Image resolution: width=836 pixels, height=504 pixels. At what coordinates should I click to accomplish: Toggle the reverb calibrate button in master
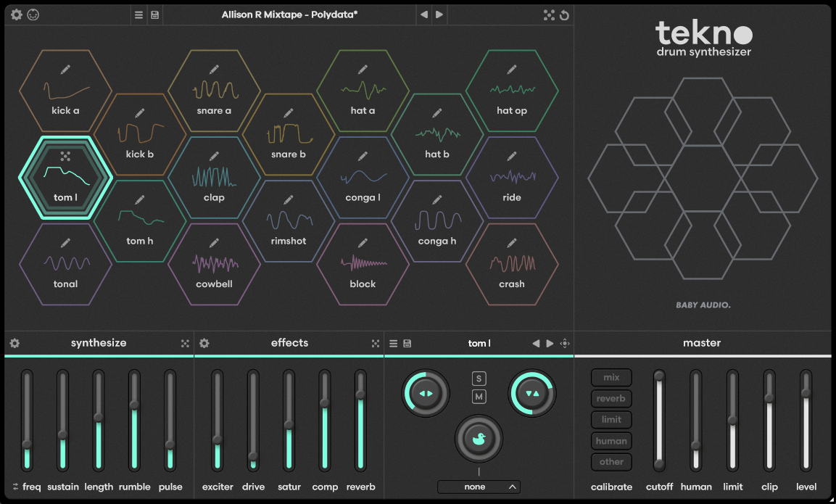pyautogui.click(x=611, y=398)
